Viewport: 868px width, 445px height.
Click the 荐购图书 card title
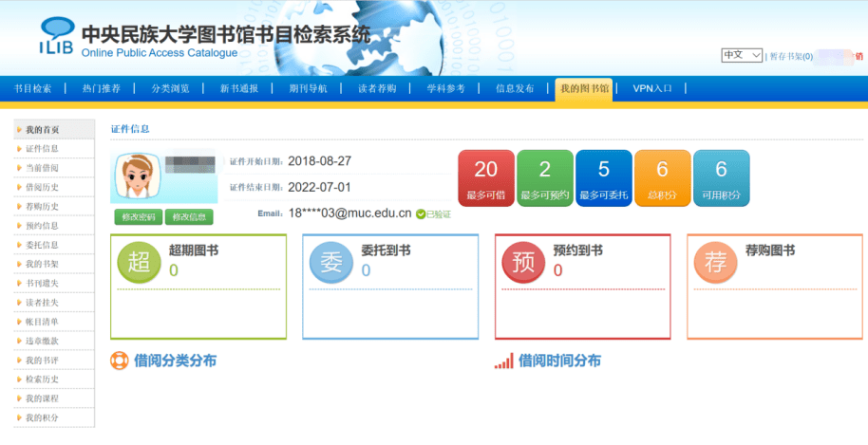(770, 250)
